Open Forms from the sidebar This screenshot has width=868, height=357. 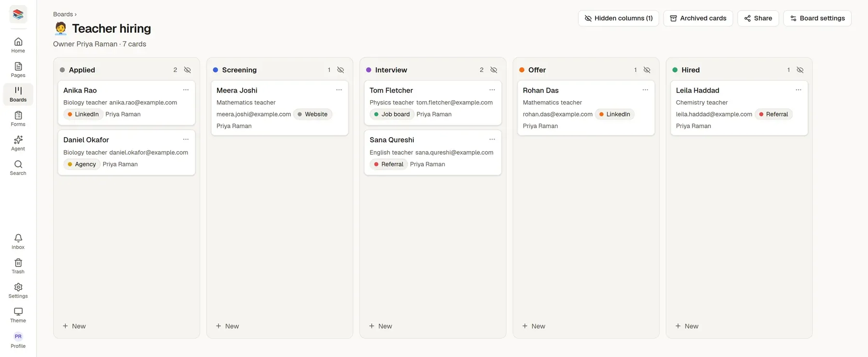[18, 119]
